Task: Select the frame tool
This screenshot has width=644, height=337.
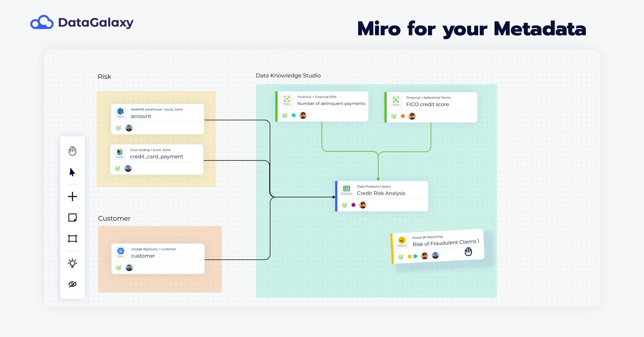Action: pyautogui.click(x=72, y=239)
